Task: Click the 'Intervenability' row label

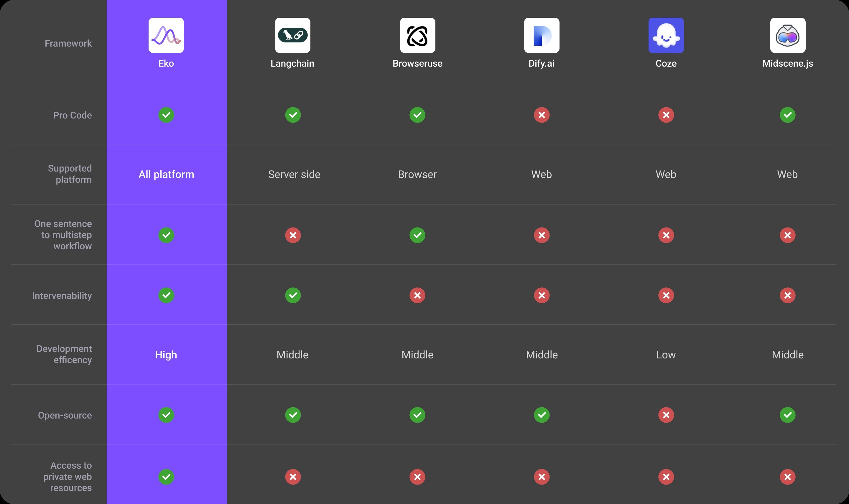Action: coord(62,295)
